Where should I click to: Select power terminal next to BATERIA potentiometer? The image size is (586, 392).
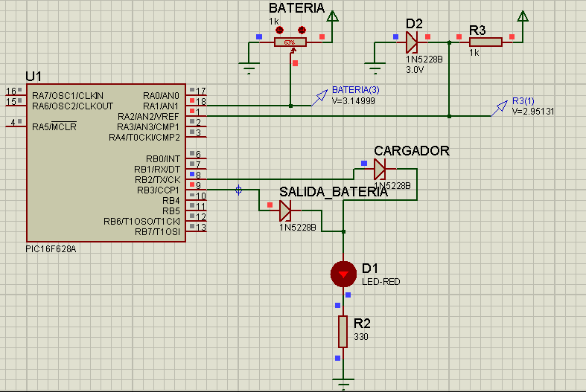[332, 16]
